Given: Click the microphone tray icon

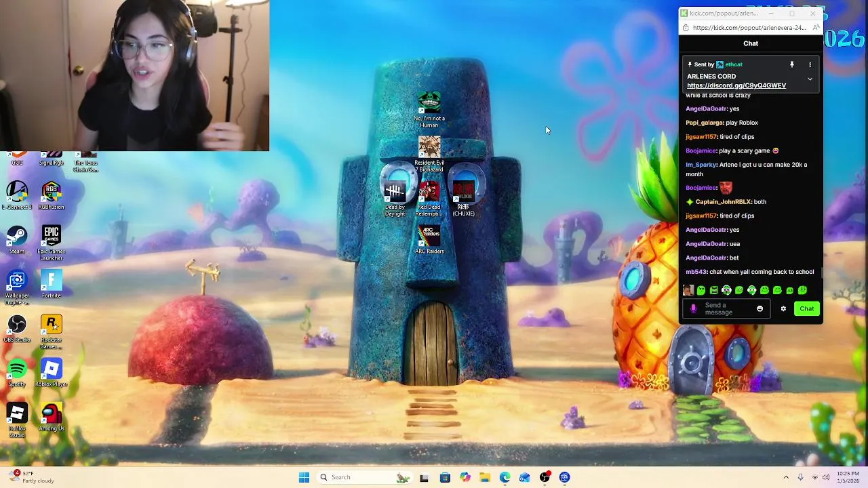Looking at the screenshot, I should click(800, 477).
